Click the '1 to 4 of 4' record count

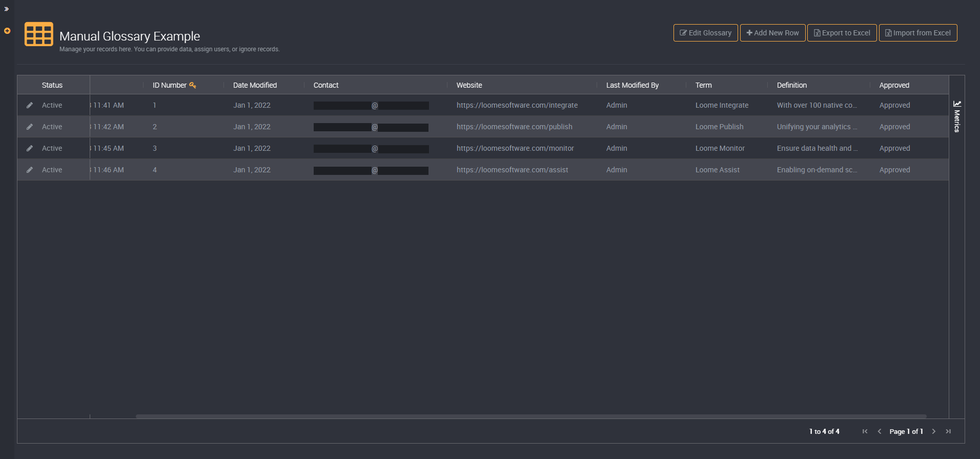(x=824, y=431)
